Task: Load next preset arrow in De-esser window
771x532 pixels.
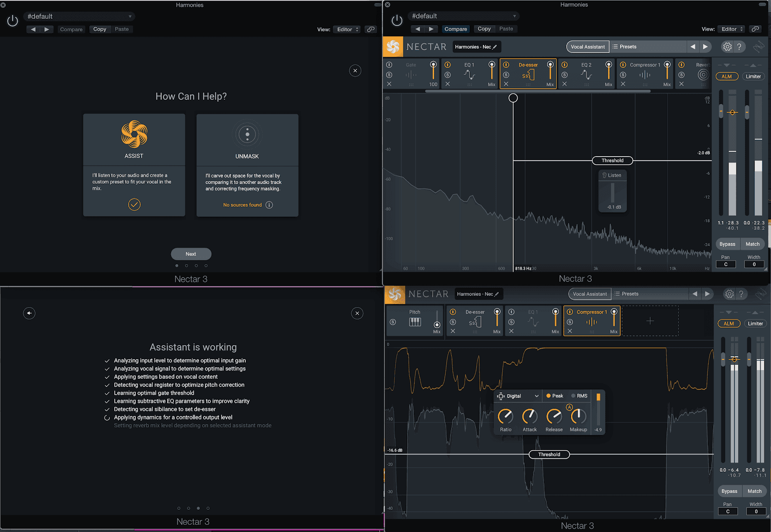Action: pyautogui.click(x=705, y=47)
